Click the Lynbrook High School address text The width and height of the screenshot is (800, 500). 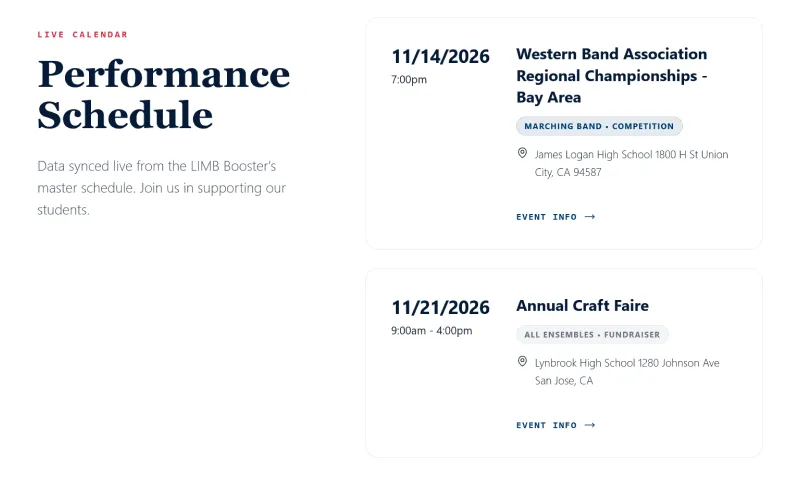point(627,371)
